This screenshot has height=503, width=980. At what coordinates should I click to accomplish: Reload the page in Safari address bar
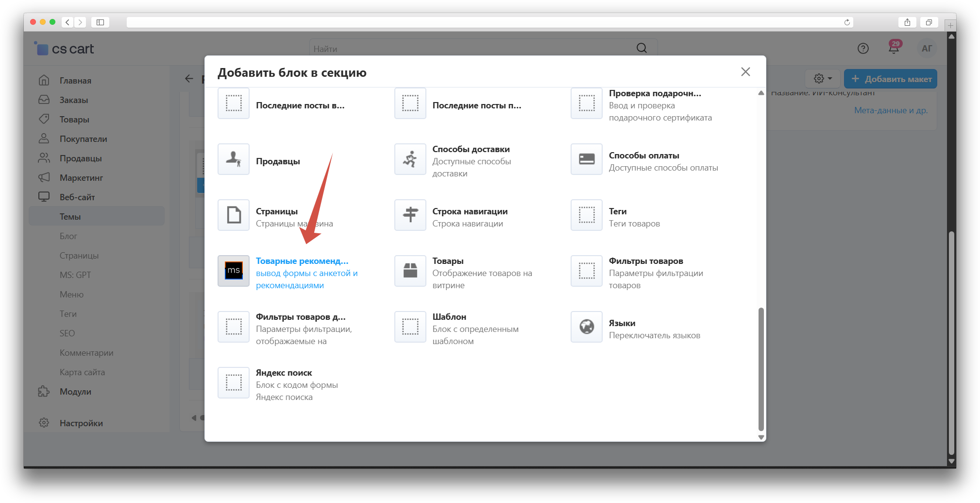[847, 22]
